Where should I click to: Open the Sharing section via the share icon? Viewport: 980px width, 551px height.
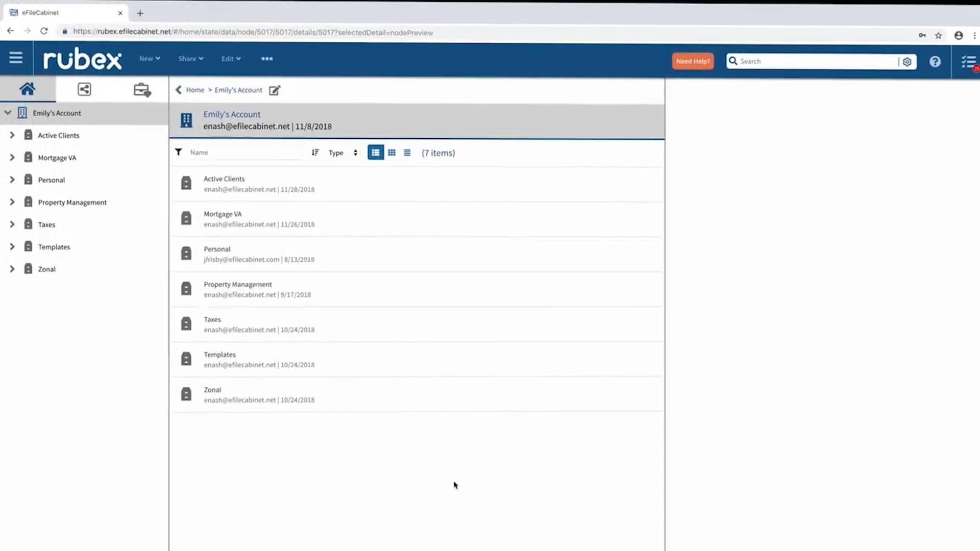click(x=84, y=88)
